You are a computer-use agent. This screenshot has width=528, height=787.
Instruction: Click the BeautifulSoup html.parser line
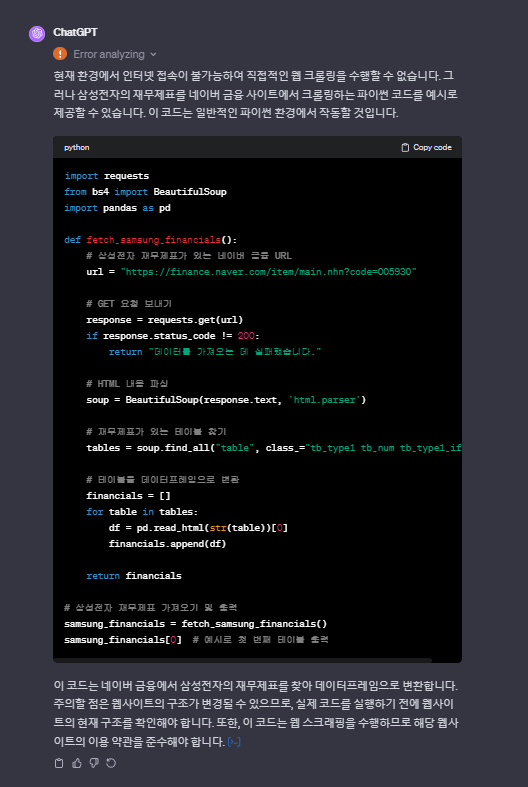click(226, 400)
